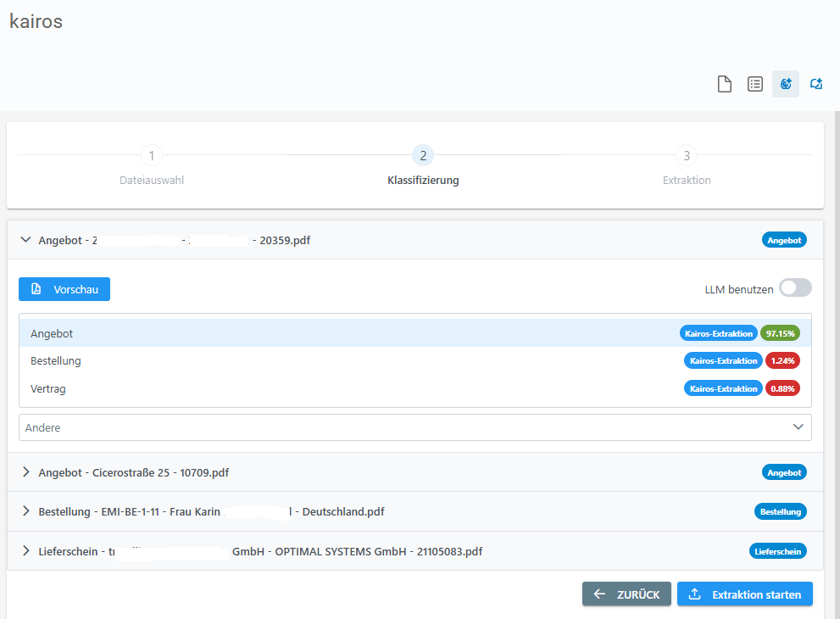Viewport: 840px width, 619px height.
Task: Click the Lieferschein badge on last file row
Action: pyautogui.click(x=777, y=551)
